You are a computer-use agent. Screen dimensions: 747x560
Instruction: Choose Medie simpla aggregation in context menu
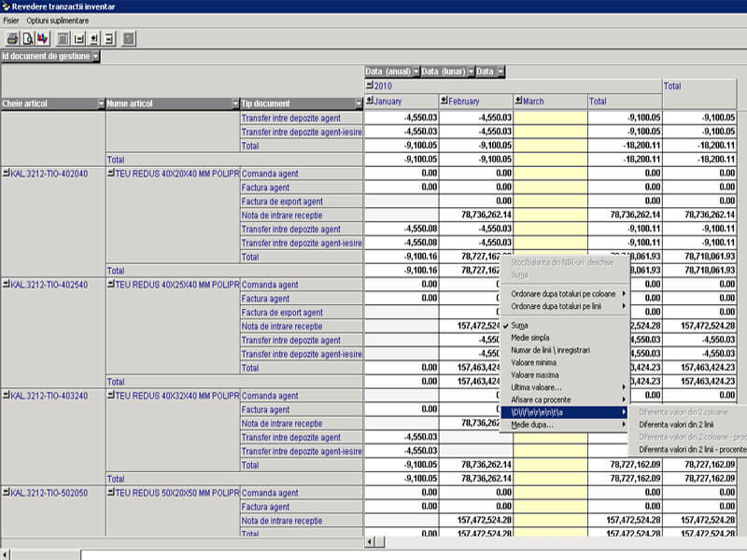[x=530, y=337]
